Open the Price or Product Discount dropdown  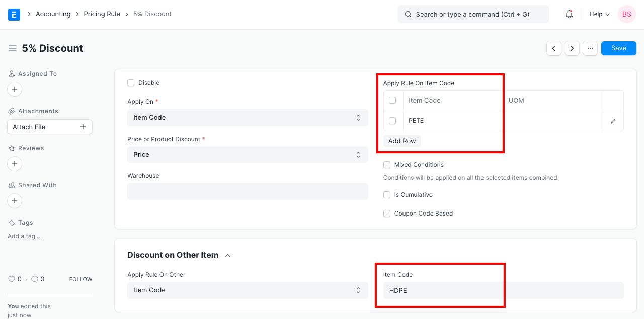[248, 154]
